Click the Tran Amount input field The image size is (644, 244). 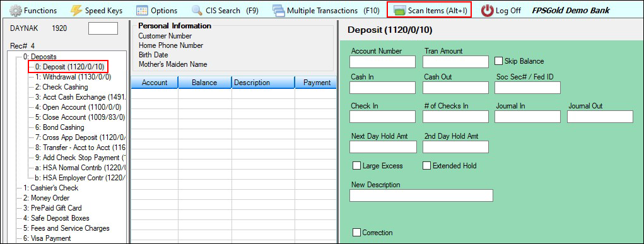click(455, 62)
